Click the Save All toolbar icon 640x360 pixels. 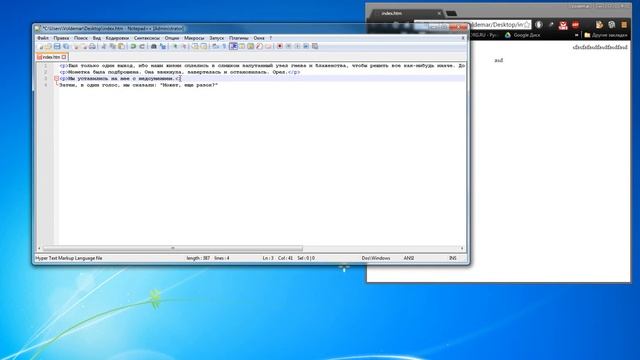point(66,47)
